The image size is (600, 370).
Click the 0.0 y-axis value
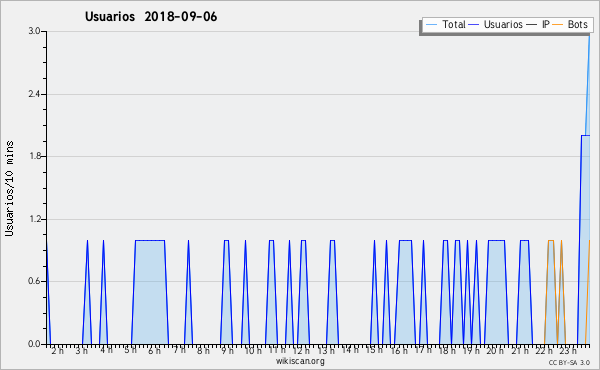pyautogui.click(x=35, y=344)
